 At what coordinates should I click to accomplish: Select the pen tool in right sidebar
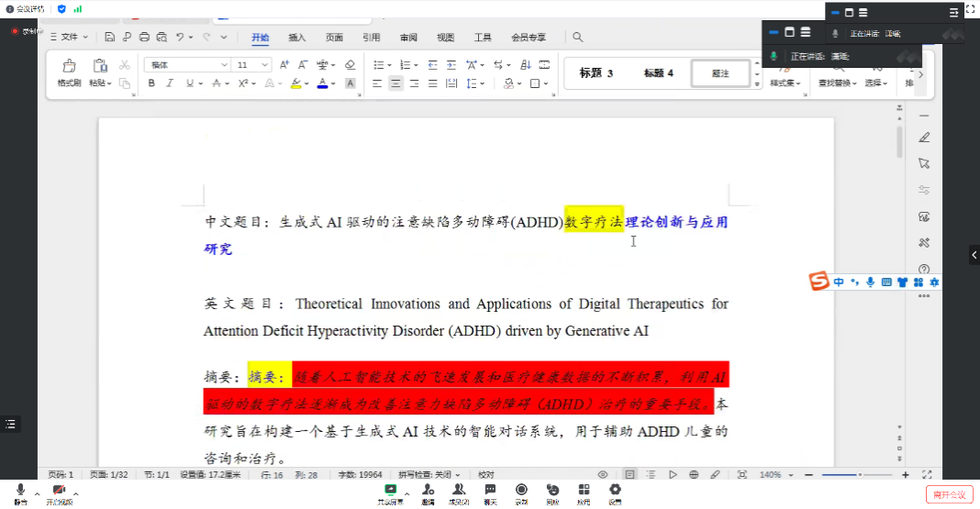pyautogui.click(x=924, y=138)
